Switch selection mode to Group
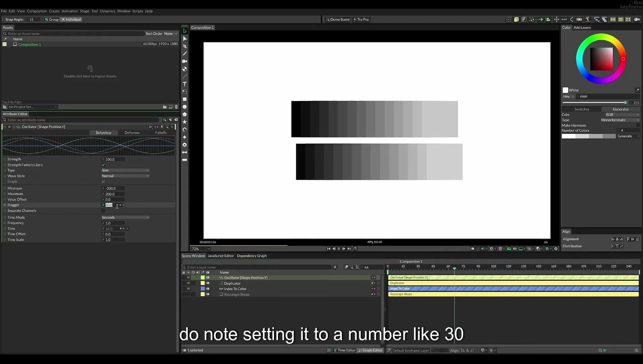643x364 pixels. tap(52, 19)
